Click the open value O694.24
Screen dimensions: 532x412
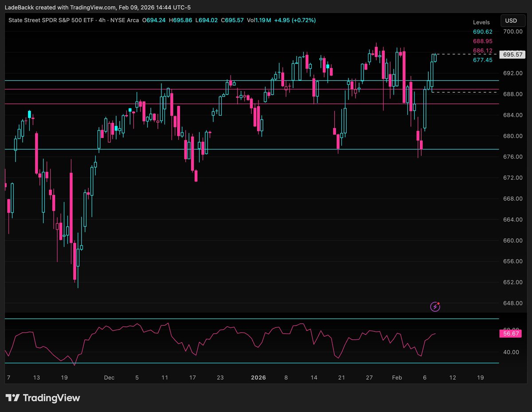click(x=154, y=20)
